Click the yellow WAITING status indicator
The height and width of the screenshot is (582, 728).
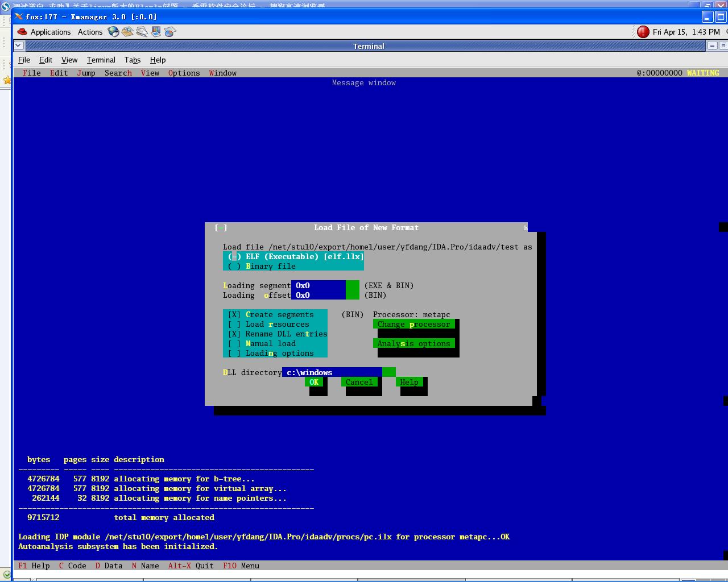[x=703, y=73]
